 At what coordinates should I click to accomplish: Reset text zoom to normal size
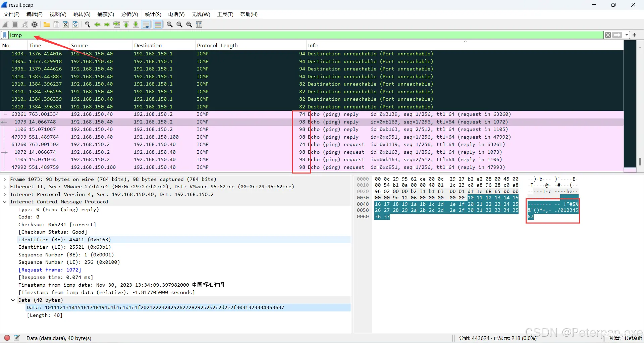pyautogui.click(x=189, y=24)
